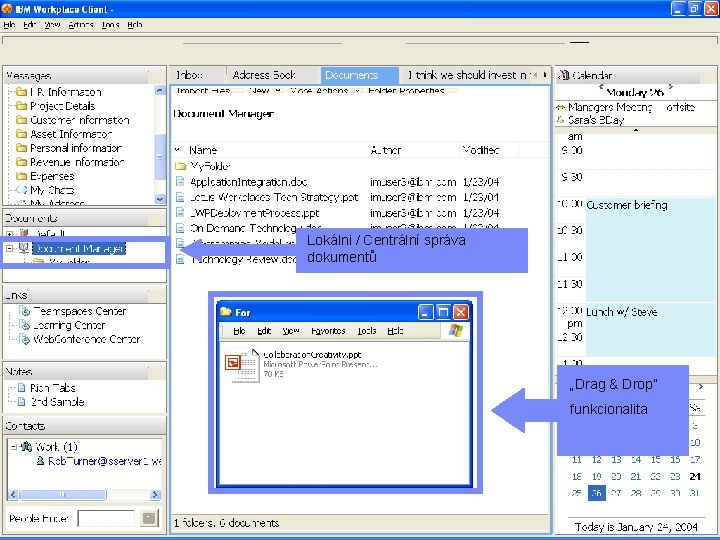The height and width of the screenshot is (540, 720).
Task: Click the LWPDeploymentProcess.ppt file icon
Action: (x=180, y=213)
